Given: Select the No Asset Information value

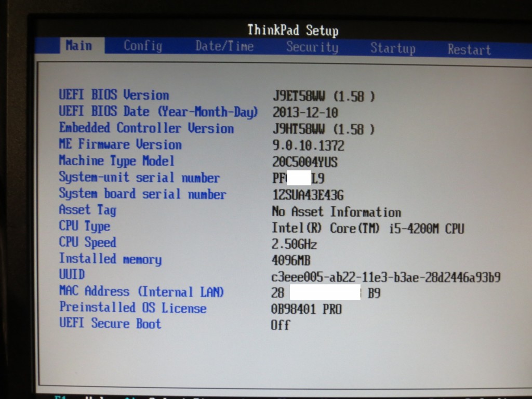Looking at the screenshot, I should tap(336, 212).
